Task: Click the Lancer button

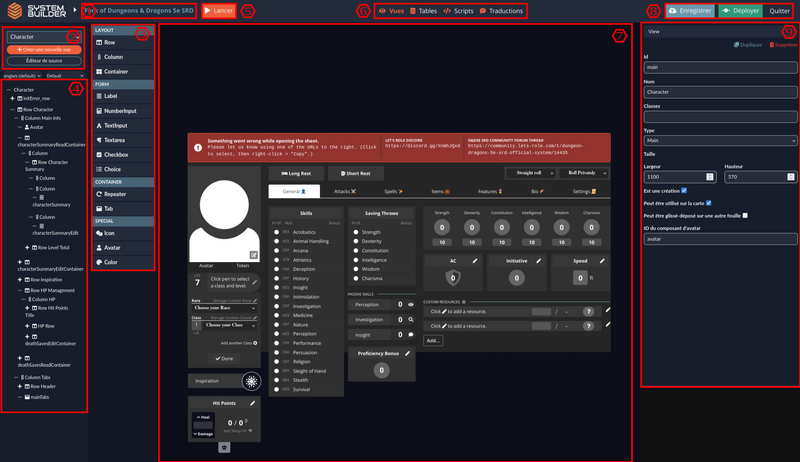Action: pyautogui.click(x=219, y=11)
